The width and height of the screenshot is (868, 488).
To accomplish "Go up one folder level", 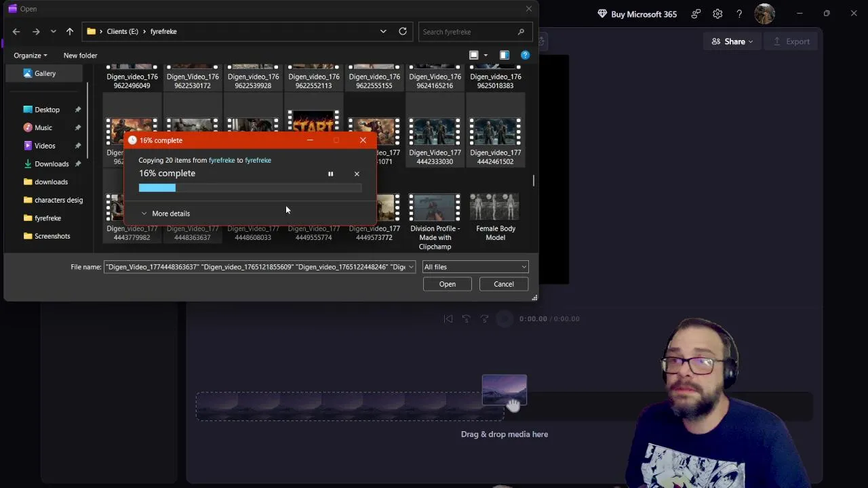I will [69, 32].
